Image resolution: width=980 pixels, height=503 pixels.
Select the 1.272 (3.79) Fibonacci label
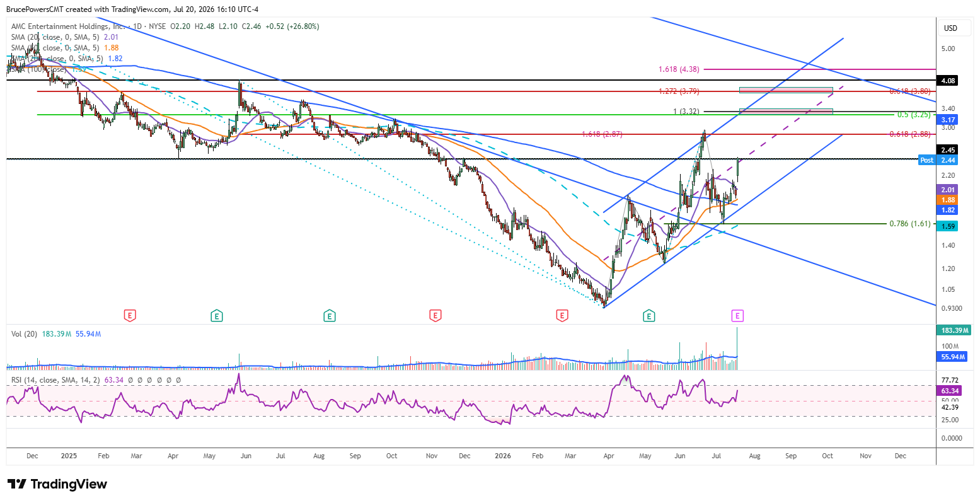point(679,91)
